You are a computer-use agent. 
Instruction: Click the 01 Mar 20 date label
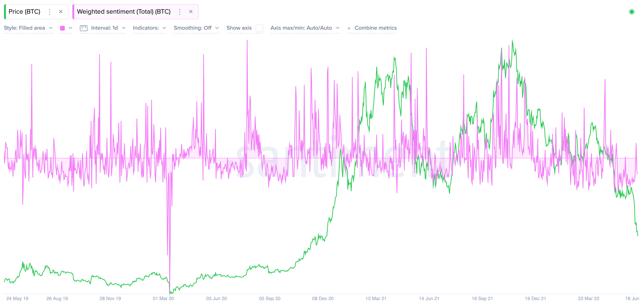[163, 298]
